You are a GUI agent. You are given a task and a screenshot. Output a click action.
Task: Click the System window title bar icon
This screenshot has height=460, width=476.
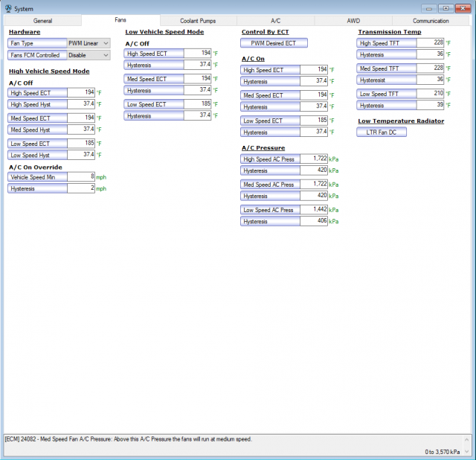[8, 7]
